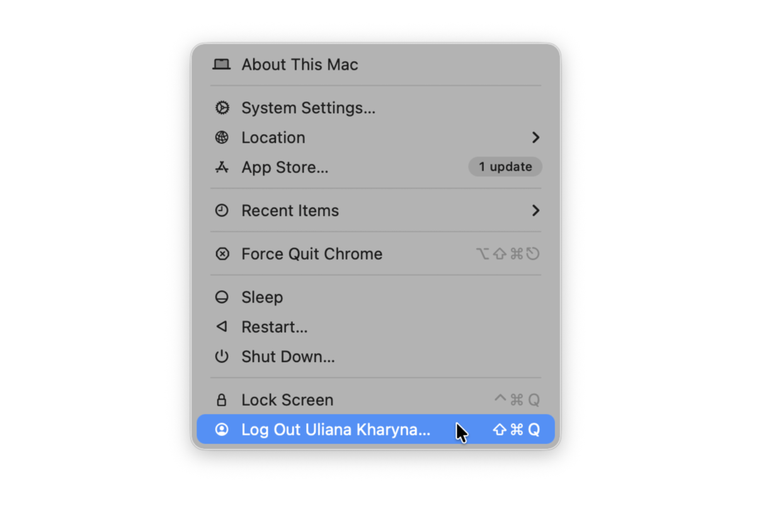This screenshot has width=766, height=532.
Task: Click the App Store icon in the menu
Action: (222, 167)
